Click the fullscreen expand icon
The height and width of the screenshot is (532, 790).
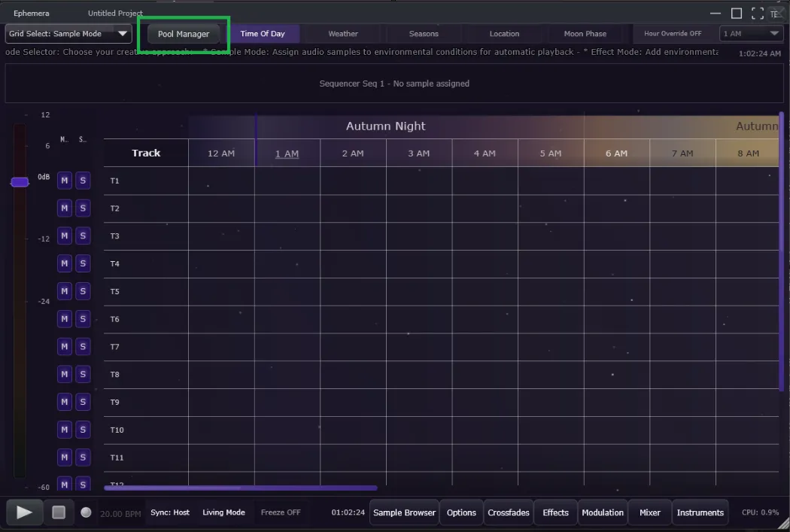point(758,13)
